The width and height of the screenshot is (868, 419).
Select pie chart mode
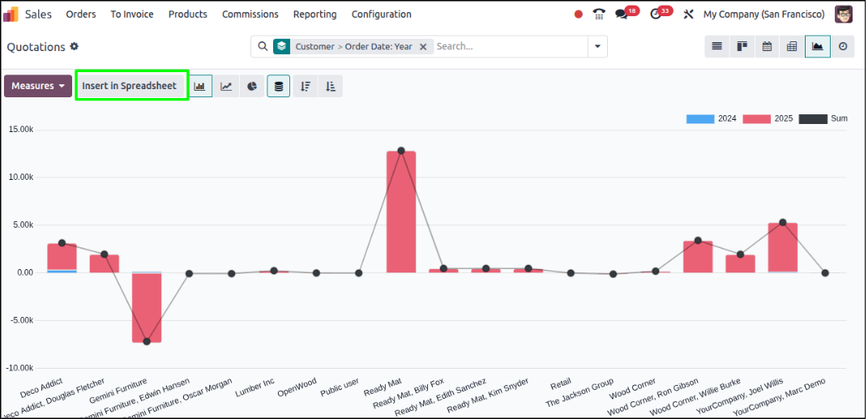pos(252,86)
